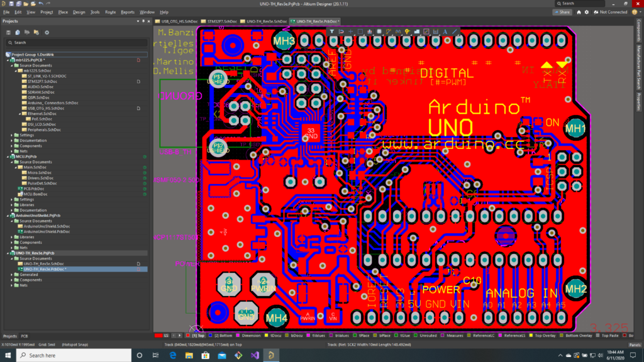Toggle the Unrouted layer tab
Viewport: 644px width, 362px height.
tap(427, 336)
